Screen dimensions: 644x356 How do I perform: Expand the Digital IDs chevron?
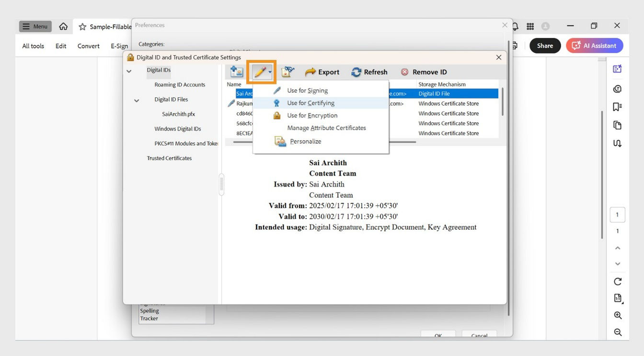128,70
